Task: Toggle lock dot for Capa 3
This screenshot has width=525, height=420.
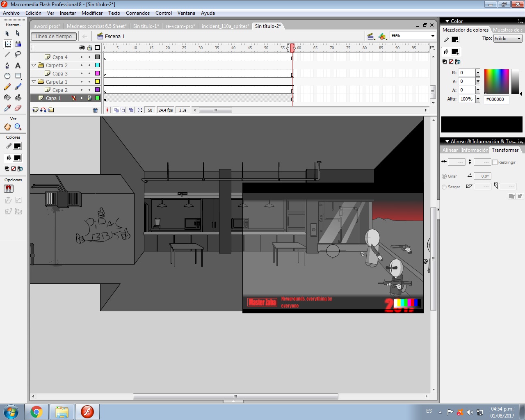Action: pos(89,73)
